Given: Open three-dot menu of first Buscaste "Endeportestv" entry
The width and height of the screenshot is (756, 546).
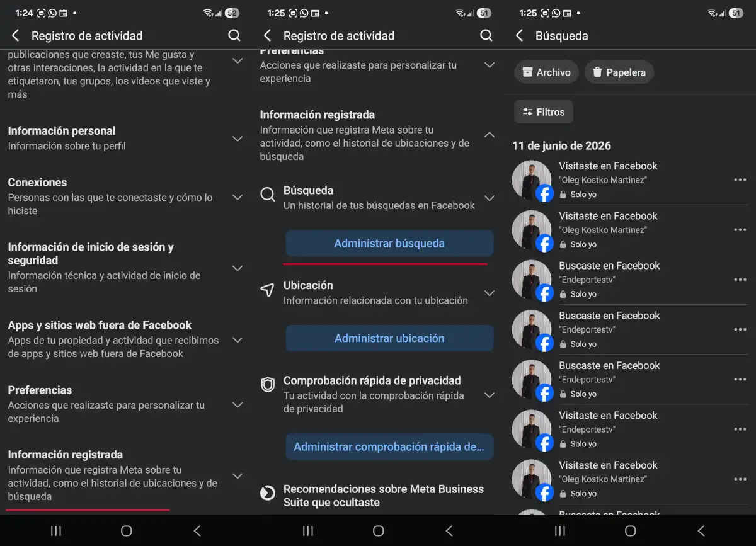Looking at the screenshot, I should (740, 280).
